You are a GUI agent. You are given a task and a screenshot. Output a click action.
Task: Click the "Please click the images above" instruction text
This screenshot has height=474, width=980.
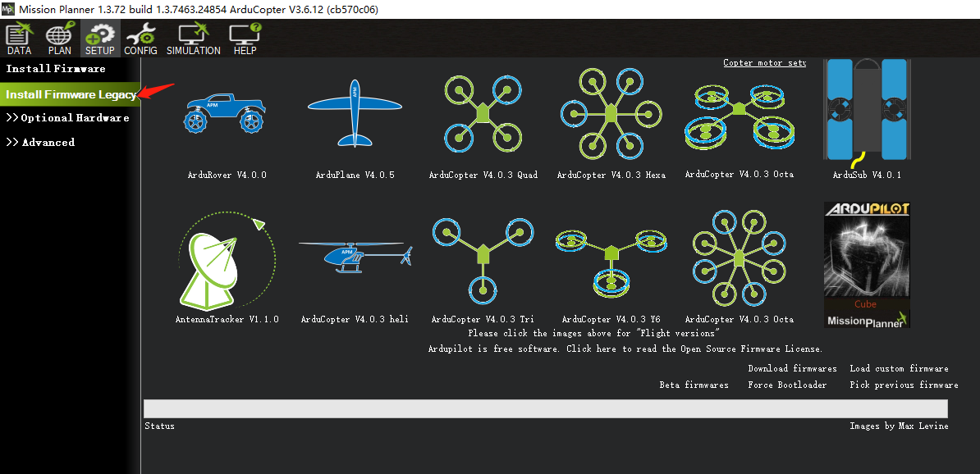click(593, 334)
